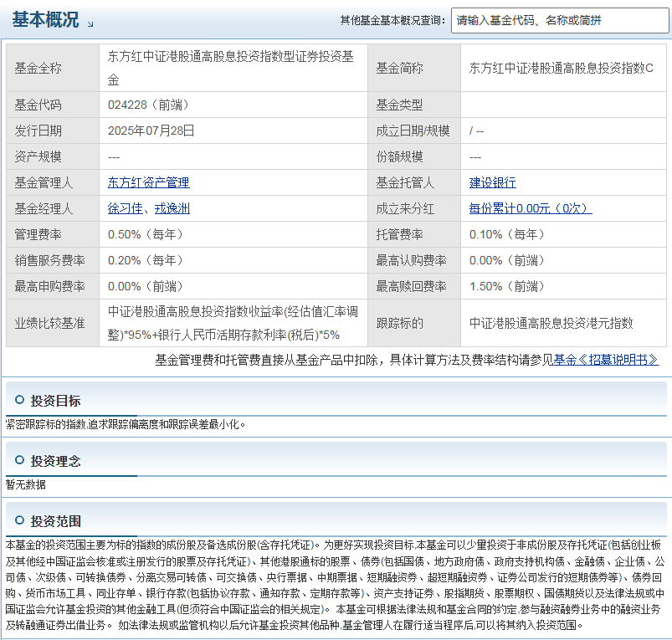Select the 1.50%（前端） redemption fee value
The image size is (672, 640).
pos(507,286)
